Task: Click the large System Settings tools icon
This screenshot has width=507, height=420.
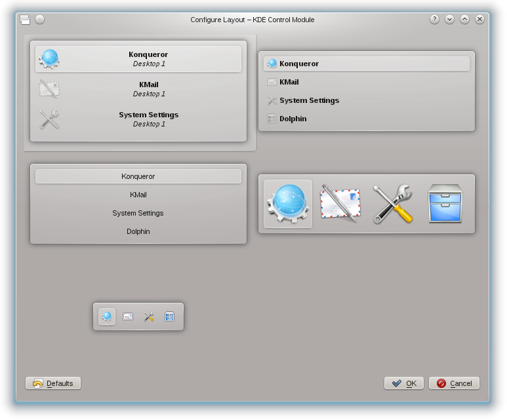Action: click(392, 204)
